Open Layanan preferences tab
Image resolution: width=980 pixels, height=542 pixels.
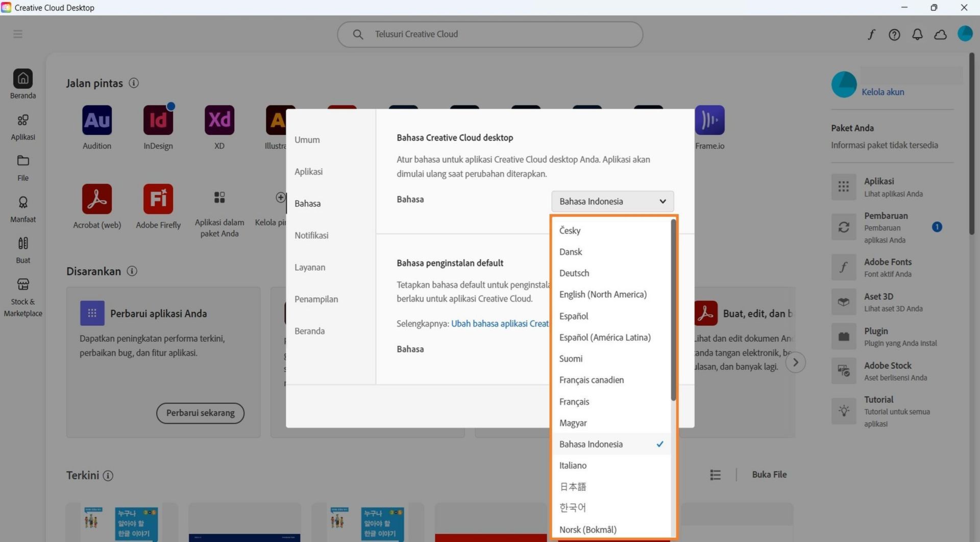(x=310, y=267)
